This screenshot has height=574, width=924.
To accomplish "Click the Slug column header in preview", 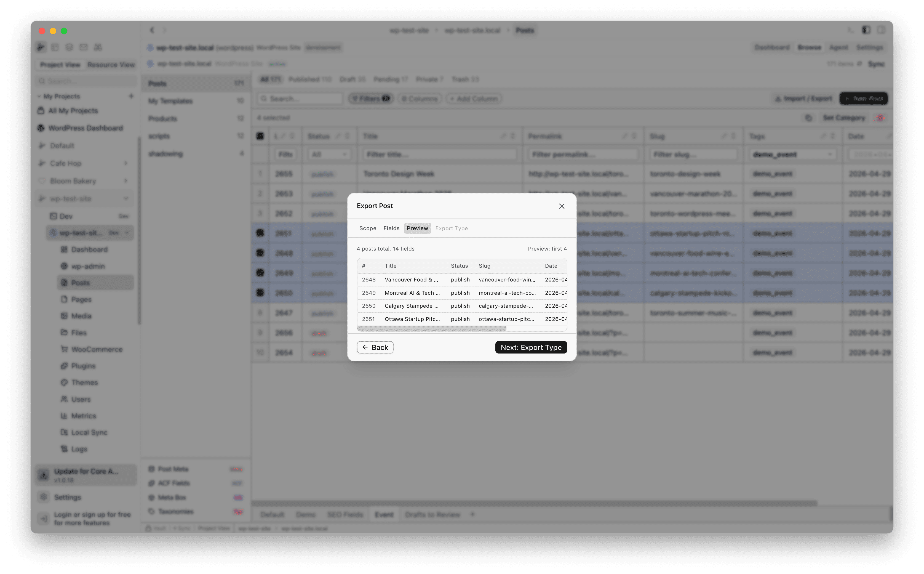I will coord(484,266).
